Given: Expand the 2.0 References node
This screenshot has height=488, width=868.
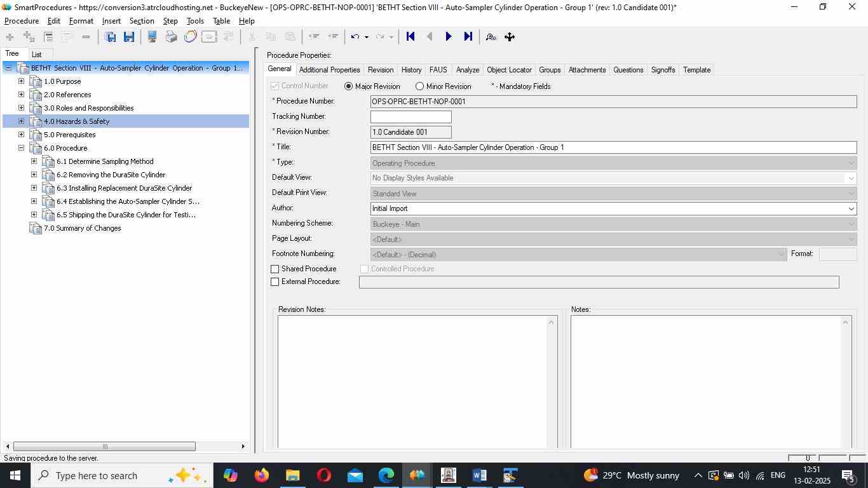Looking at the screenshot, I should [x=21, y=95].
